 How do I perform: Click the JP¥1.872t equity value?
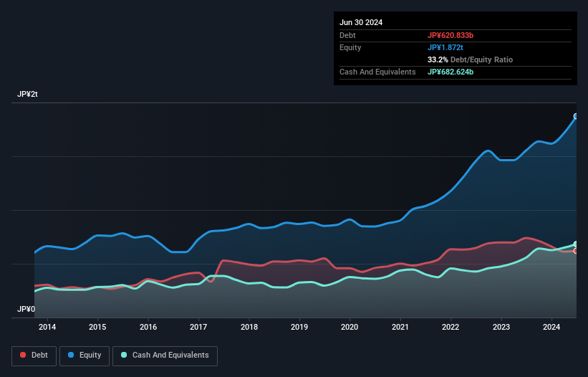point(445,47)
